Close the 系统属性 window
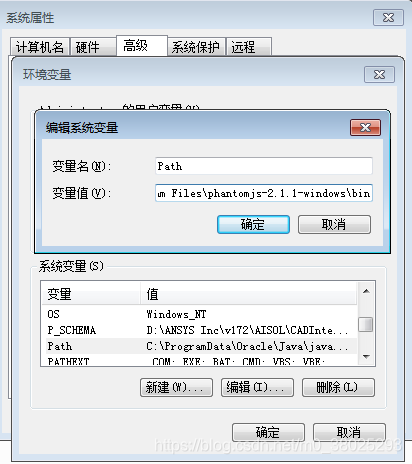 tap(388, 18)
